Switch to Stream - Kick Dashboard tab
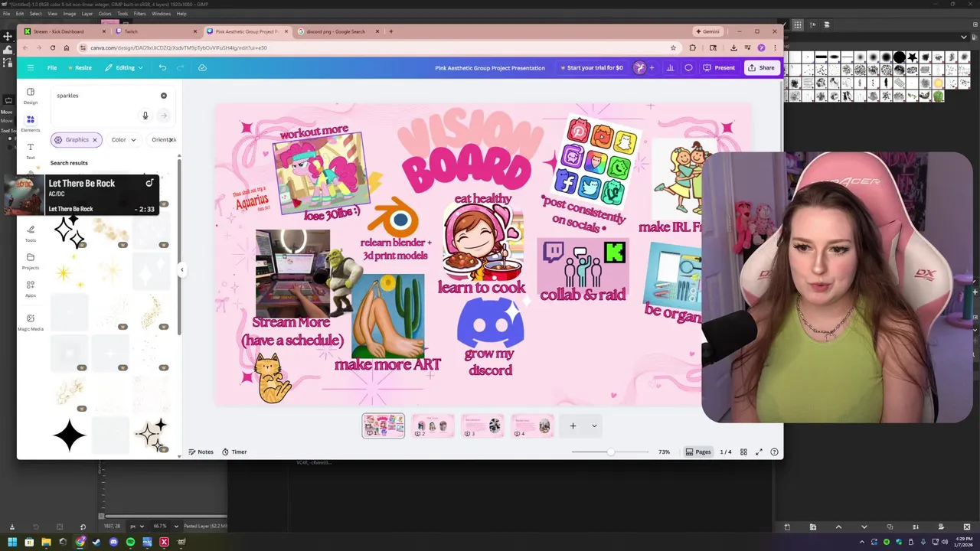980x551 pixels. [64, 31]
